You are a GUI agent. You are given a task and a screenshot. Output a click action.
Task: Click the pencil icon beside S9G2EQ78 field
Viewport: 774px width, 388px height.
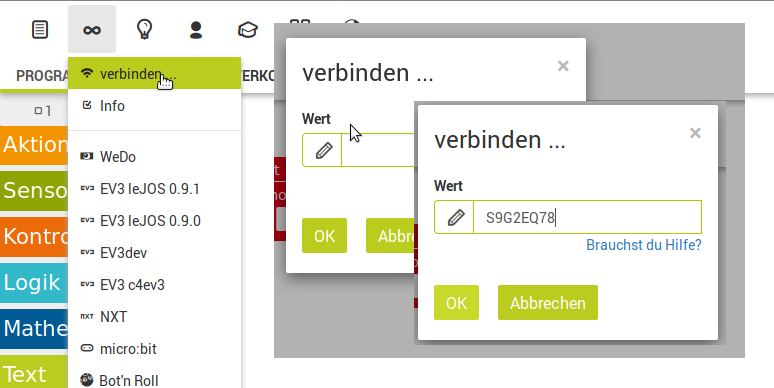coord(454,217)
